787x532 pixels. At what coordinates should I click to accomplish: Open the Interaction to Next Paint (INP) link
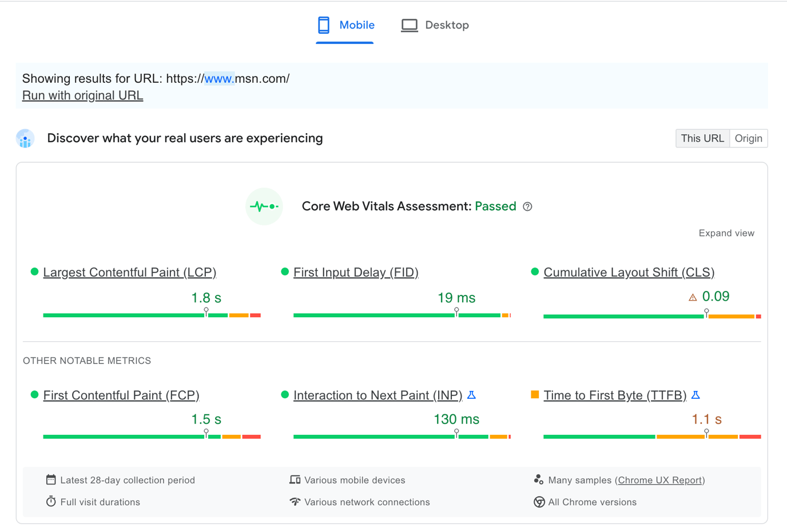click(378, 395)
